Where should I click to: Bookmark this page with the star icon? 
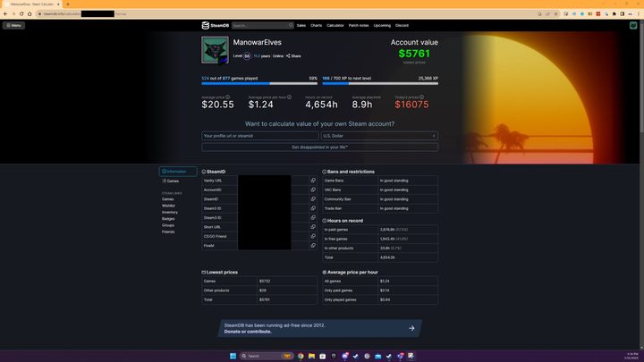pyautogui.click(x=555, y=14)
